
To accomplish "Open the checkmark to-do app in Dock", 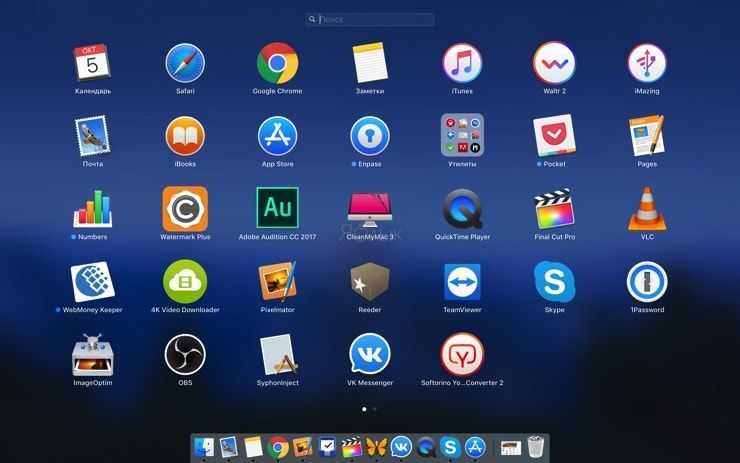I will pyautogui.click(x=327, y=446).
